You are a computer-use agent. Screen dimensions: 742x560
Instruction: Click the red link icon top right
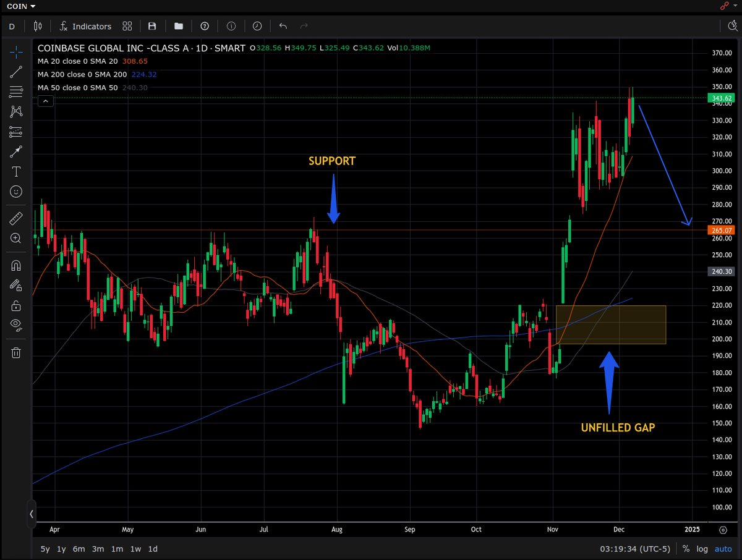tap(725, 6)
